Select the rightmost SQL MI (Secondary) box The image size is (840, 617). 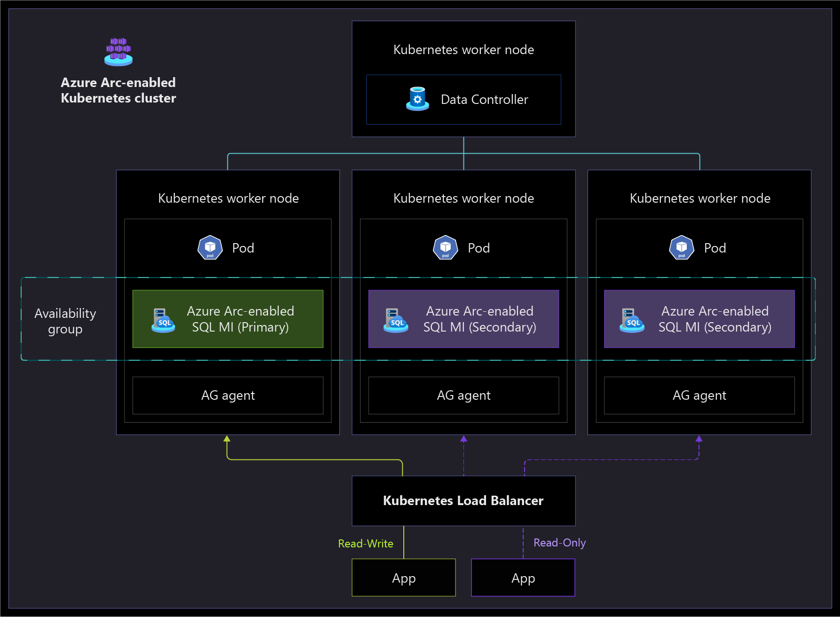[x=699, y=319]
